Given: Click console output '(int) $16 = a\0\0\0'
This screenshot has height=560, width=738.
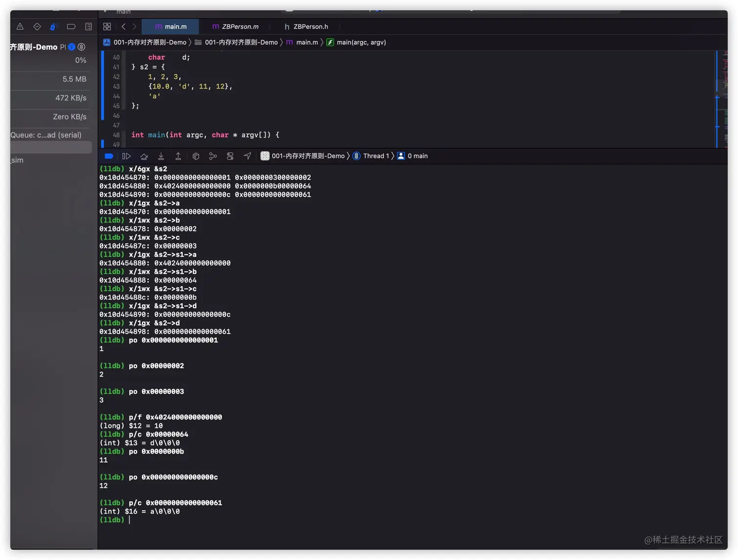Looking at the screenshot, I should pyautogui.click(x=140, y=512).
